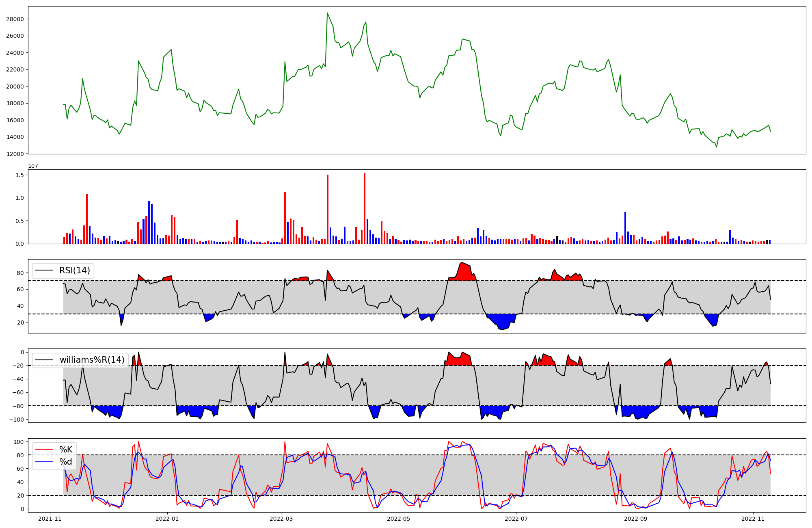Click the 2022-03 date tick label
The height and width of the screenshot is (528, 812).
click(x=281, y=519)
